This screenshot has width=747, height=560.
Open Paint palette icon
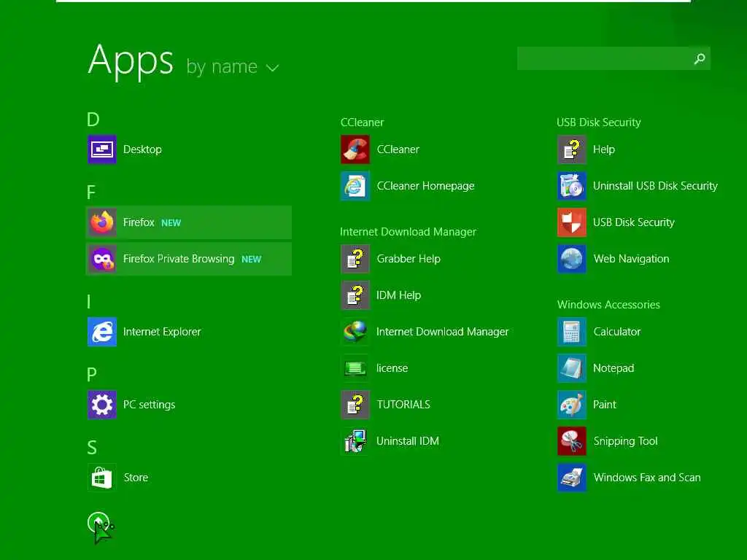(572, 405)
